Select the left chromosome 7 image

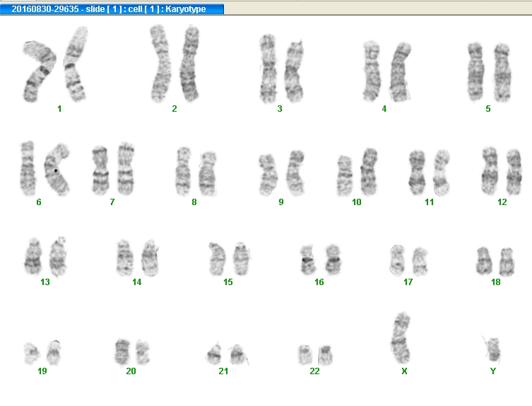click(x=100, y=170)
